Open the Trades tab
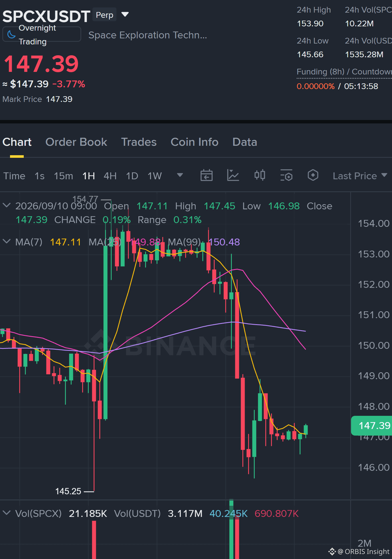The height and width of the screenshot is (559, 392). tap(139, 142)
